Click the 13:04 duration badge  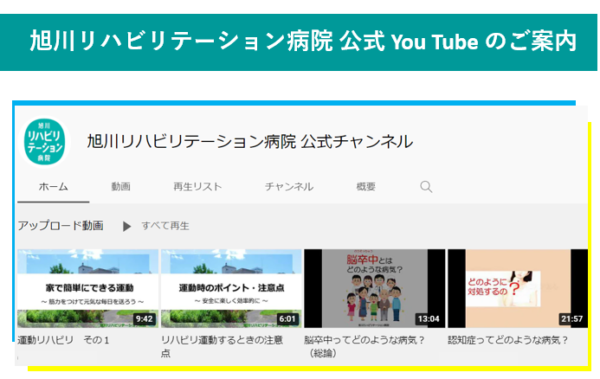[429, 319]
